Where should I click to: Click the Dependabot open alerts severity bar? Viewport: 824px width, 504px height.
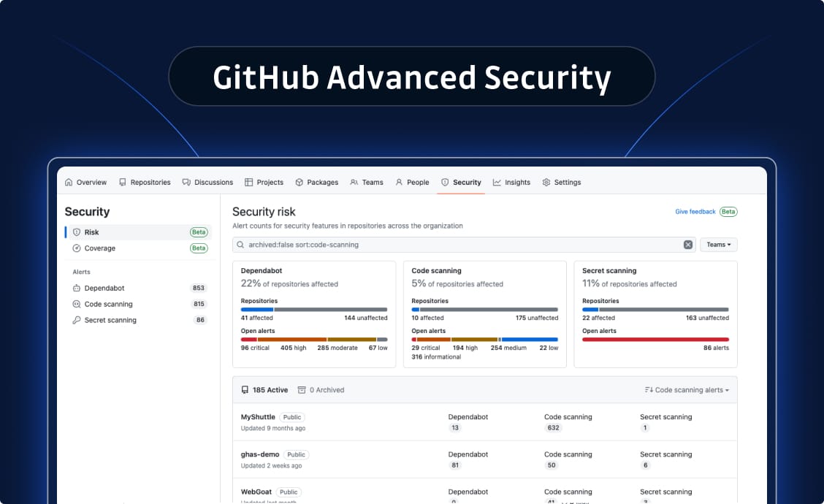[x=314, y=339]
